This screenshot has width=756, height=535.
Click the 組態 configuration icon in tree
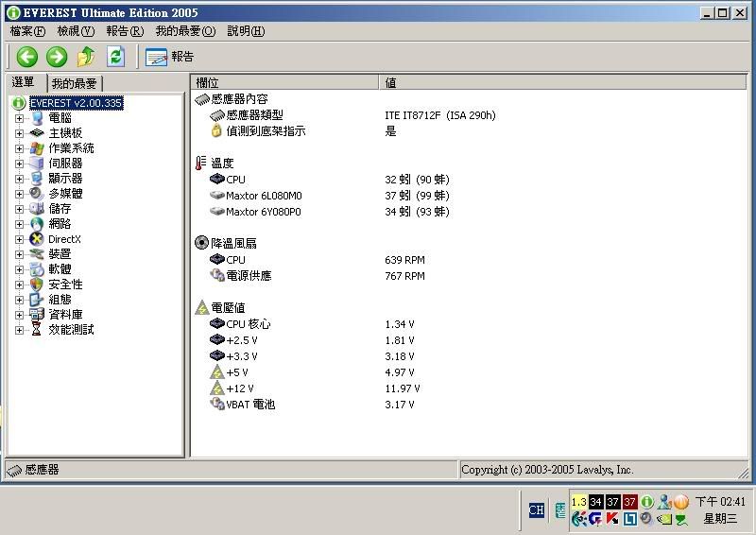coord(37,300)
